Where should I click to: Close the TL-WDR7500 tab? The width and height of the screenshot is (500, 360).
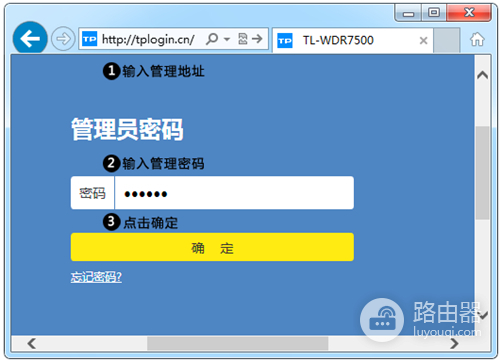[423, 41]
